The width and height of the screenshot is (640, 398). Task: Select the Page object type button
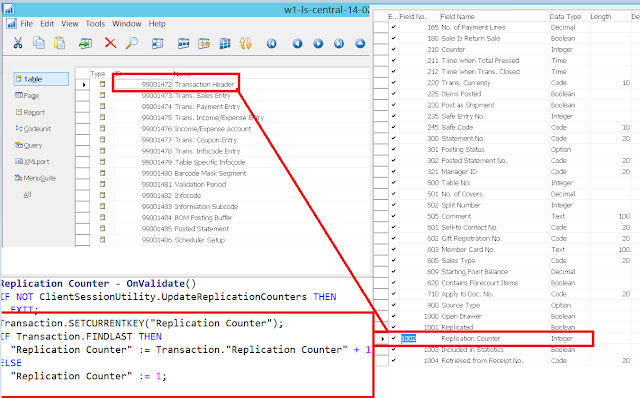[27, 95]
